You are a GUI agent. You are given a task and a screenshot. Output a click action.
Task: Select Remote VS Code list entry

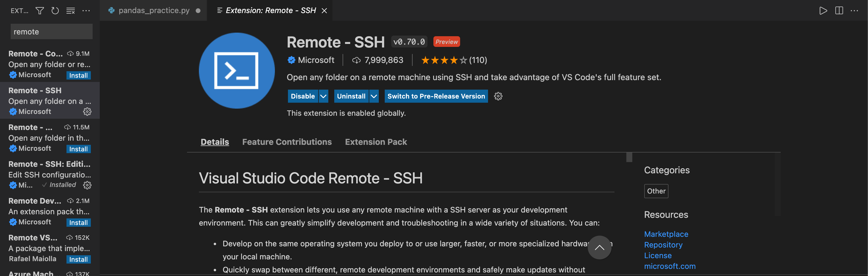tap(50, 248)
